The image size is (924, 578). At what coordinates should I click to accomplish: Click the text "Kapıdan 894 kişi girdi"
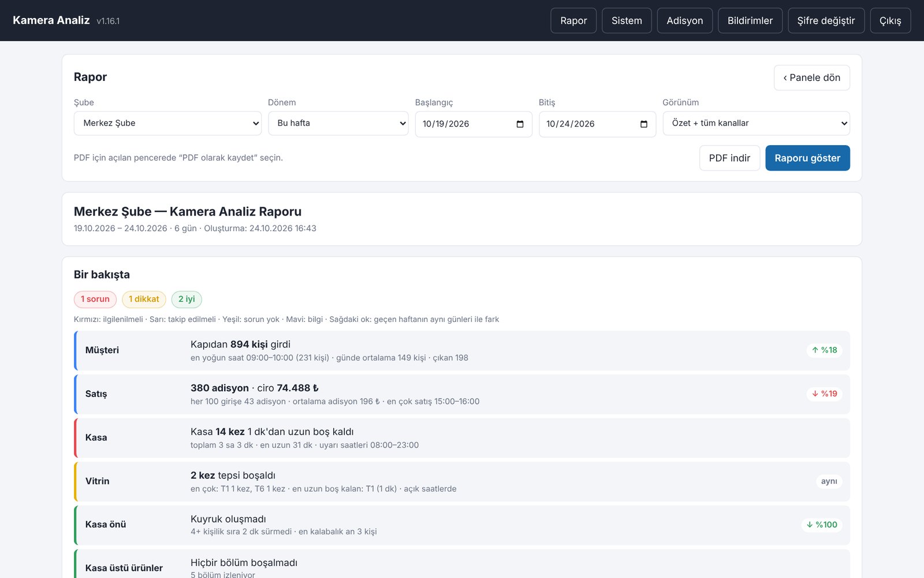[240, 344]
